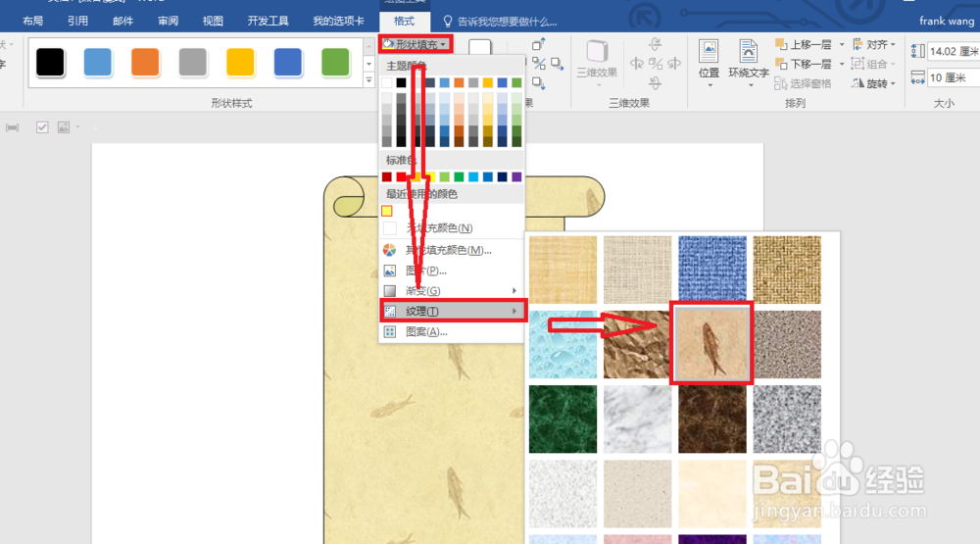Select the canvas texture
Image resolution: width=980 pixels, height=544 pixels.
(638, 270)
